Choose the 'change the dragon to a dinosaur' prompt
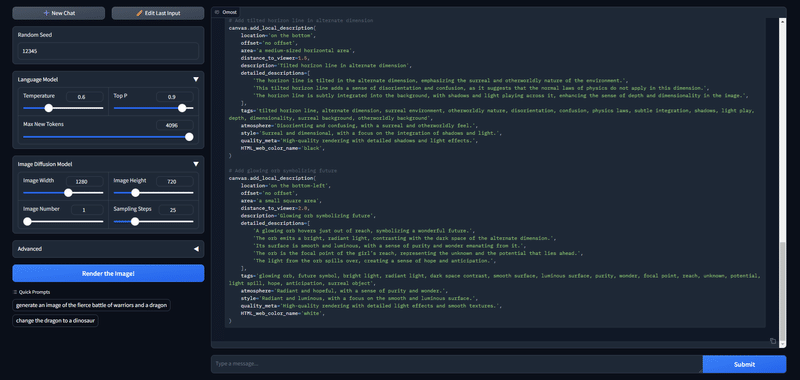This screenshot has height=380, width=800. pos(55,321)
